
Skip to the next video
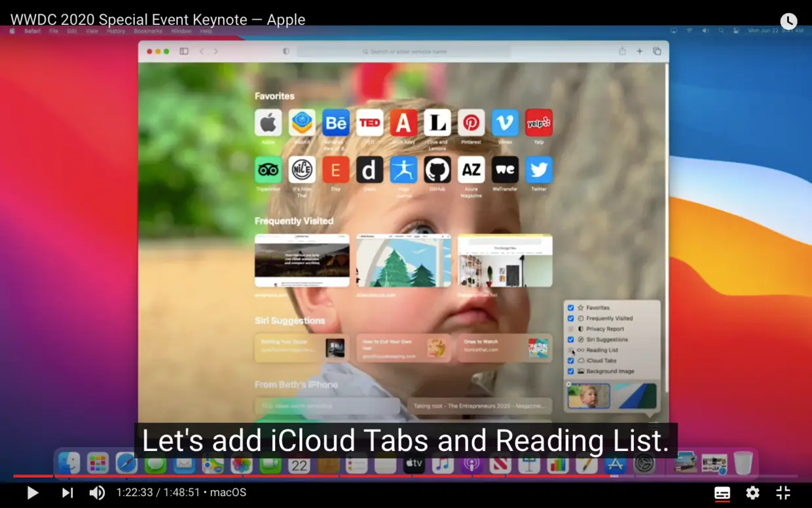[x=67, y=493]
